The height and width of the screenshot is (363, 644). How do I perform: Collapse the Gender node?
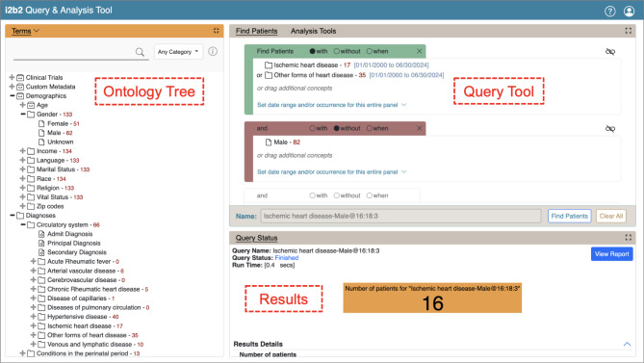[x=22, y=115]
